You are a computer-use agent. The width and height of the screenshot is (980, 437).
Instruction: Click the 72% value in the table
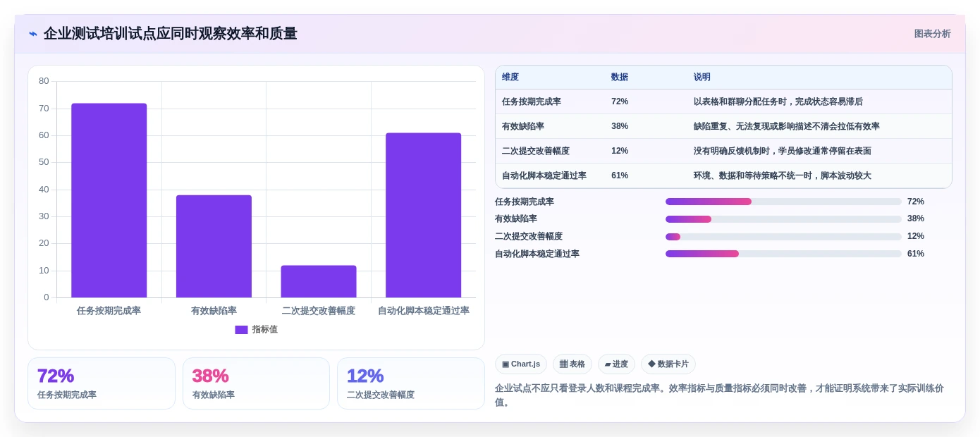620,101
